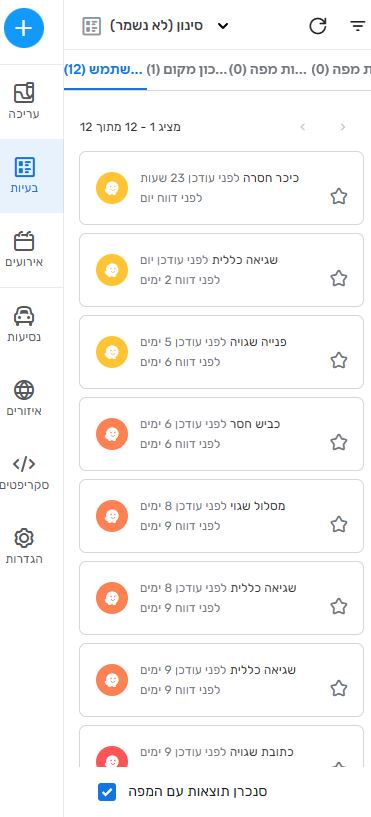Click the blue plus add button
Image resolution: width=371 pixels, height=817 pixels.
click(x=24, y=28)
